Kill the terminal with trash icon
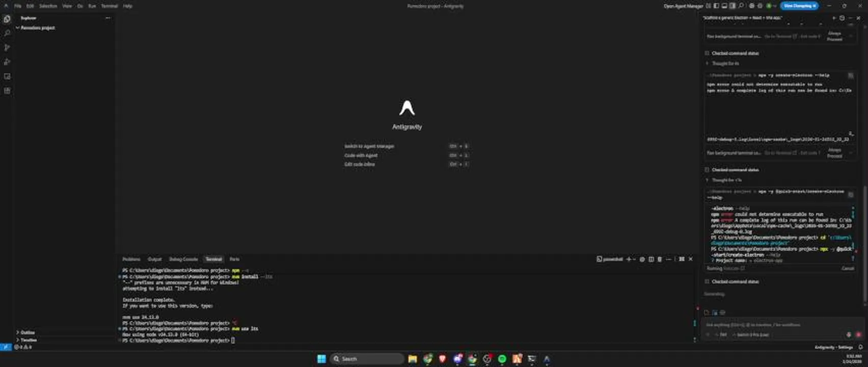868x367 pixels. [x=660, y=259]
